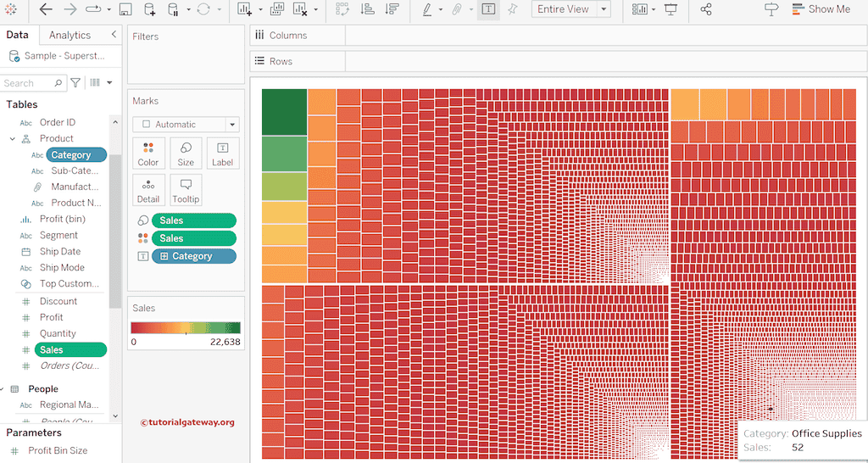Screen dimensions: 868x463
Task: Click the Tooltip button on Marks card
Action: [186, 191]
